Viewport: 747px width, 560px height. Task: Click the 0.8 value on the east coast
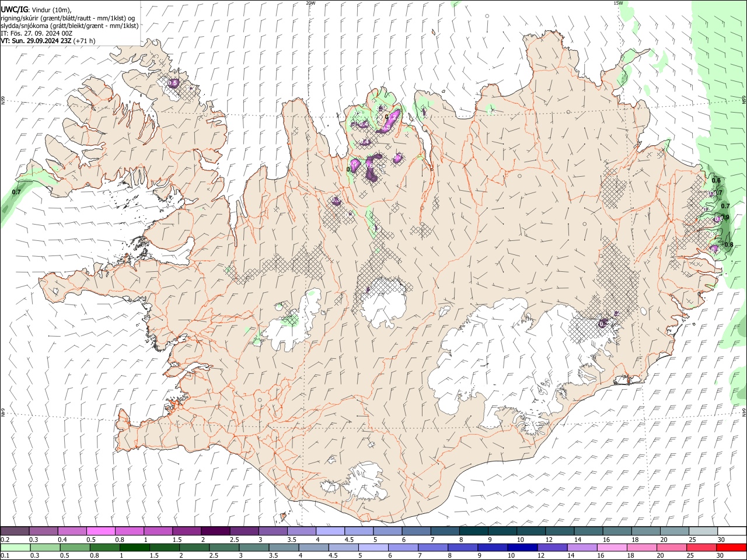(x=728, y=244)
